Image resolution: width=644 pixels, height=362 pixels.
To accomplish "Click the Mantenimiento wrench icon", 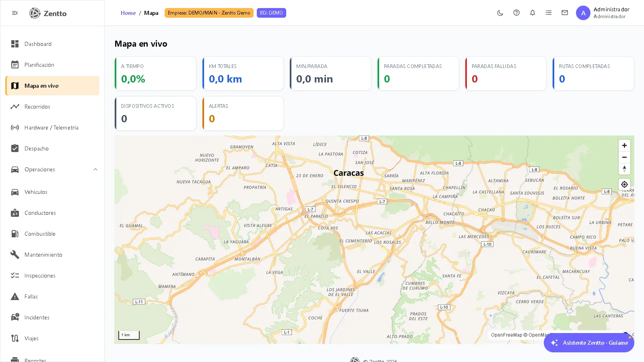I will (15, 255).
